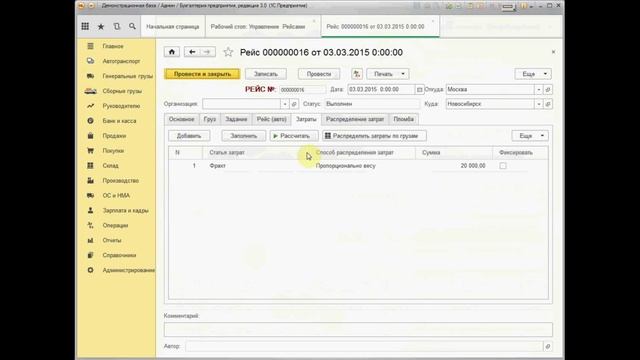
Task: Open the Автор record link icon
Action: pyautogui.click(x=548, y=346)
